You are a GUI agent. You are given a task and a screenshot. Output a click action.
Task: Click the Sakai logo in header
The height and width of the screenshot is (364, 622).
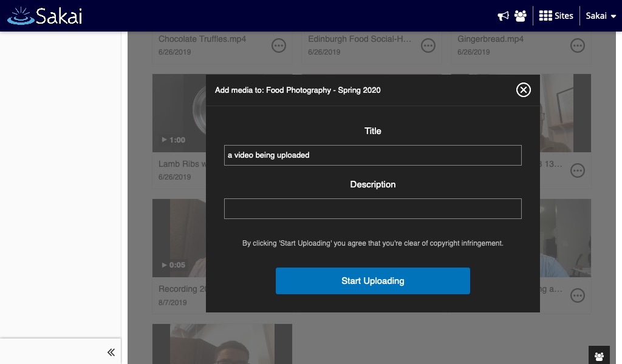click(x=45, y=16)
